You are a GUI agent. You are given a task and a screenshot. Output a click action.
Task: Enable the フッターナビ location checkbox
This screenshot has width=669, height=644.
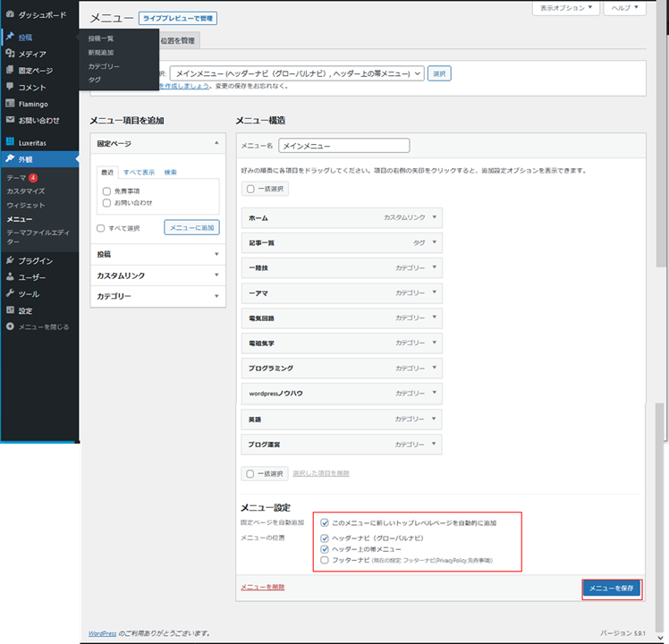[325, 560]
